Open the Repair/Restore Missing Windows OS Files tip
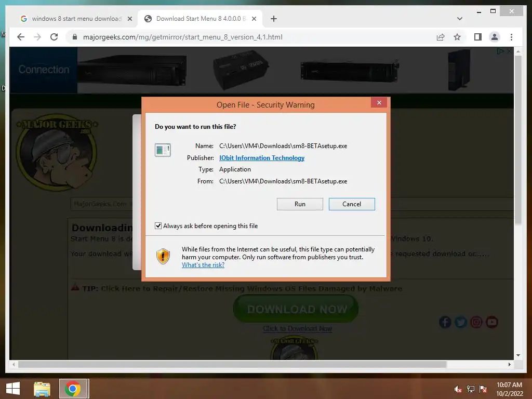This screenshot has height=399, width=532. click(x=252, y=289)
